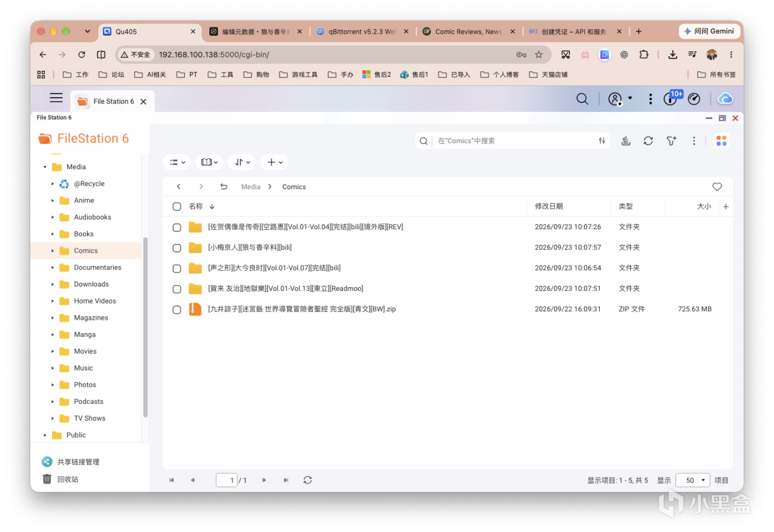
Task: Go back with the breadcrumb left arrow
Action: coord(178,187)
